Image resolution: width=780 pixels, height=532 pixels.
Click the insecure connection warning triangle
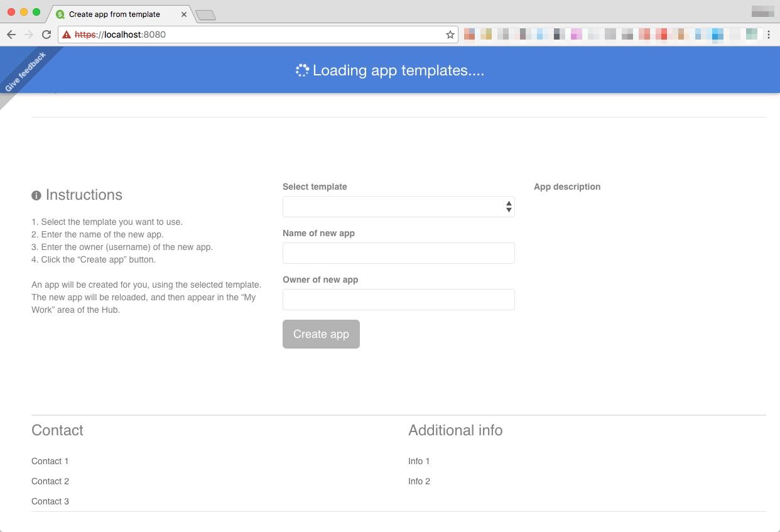click(x=67, y=35)
